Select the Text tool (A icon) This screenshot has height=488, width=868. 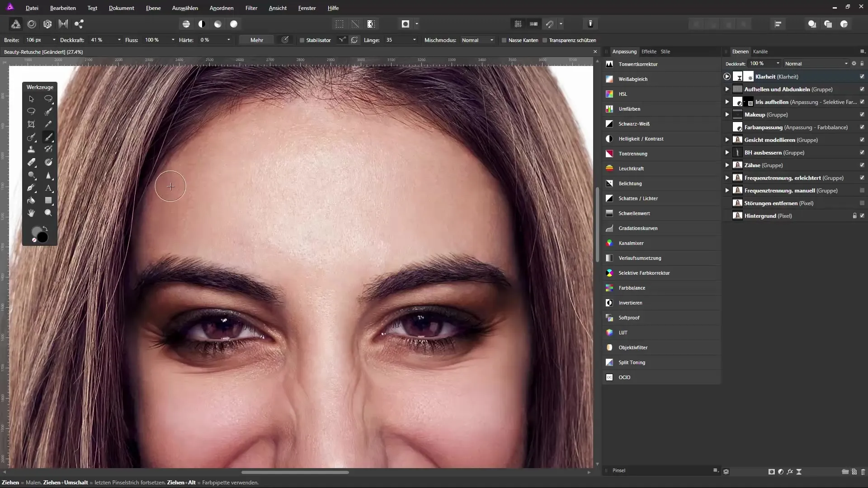[48, 188]
